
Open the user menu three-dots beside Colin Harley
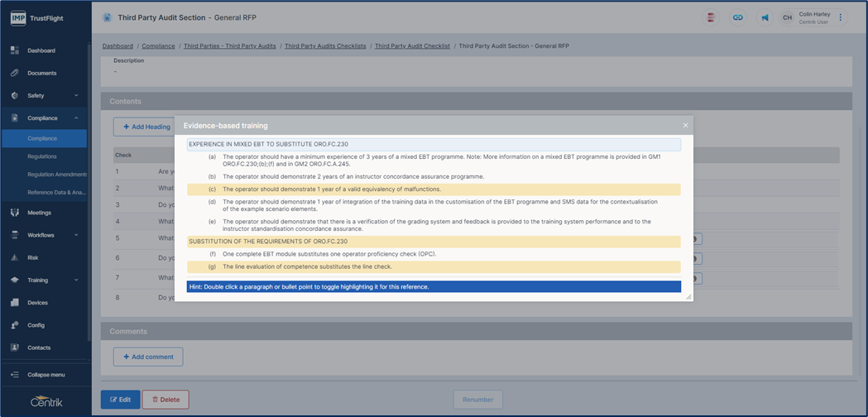coord(841,17)
